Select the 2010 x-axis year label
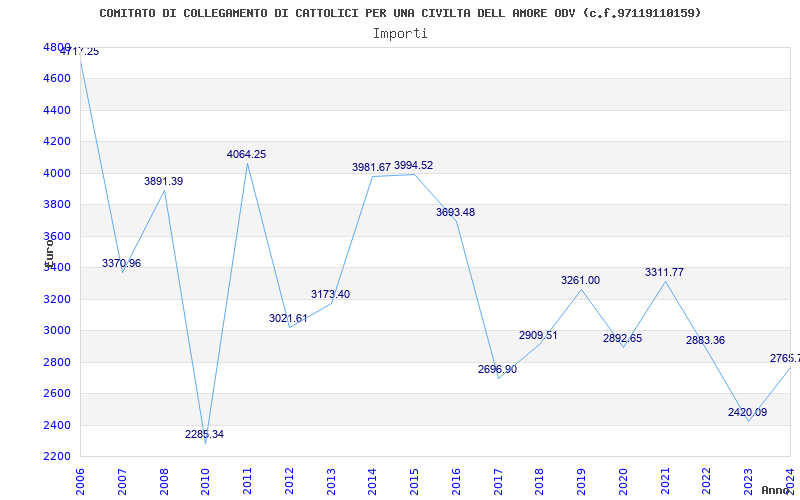This screenshot has height=500, width=800. (x=205, y=481)
